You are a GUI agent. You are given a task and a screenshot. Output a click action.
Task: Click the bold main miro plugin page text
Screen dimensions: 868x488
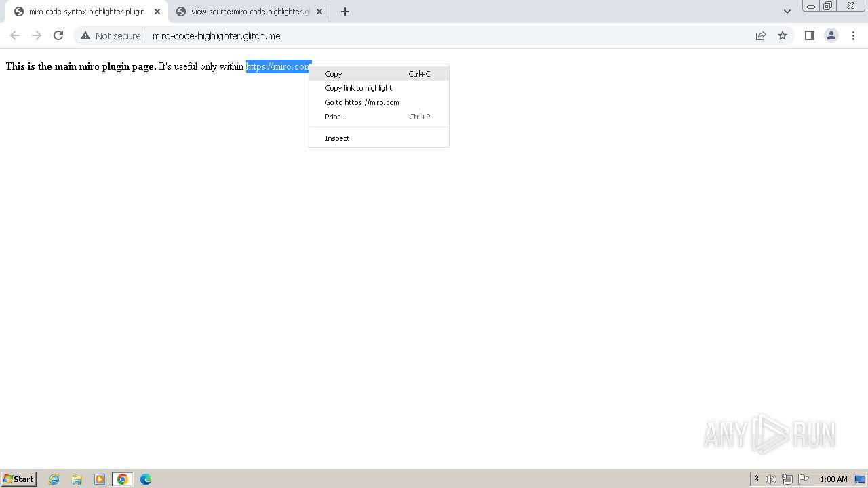(81, 66)
